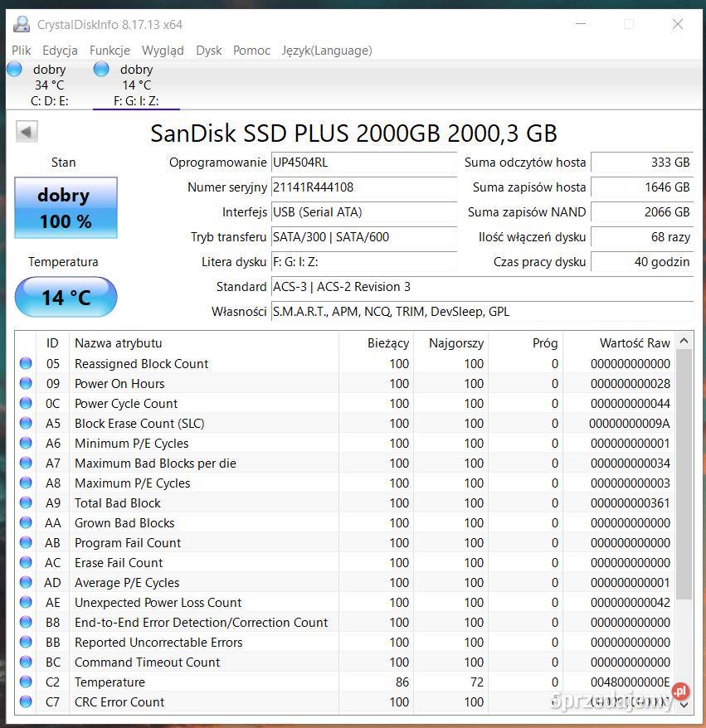Click status orb of Block Erase Count (SLC)

pos(26,423)
